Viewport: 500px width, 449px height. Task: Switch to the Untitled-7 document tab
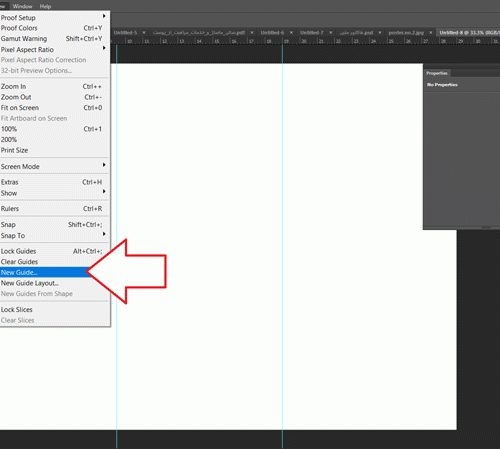(x=312, y=32)
